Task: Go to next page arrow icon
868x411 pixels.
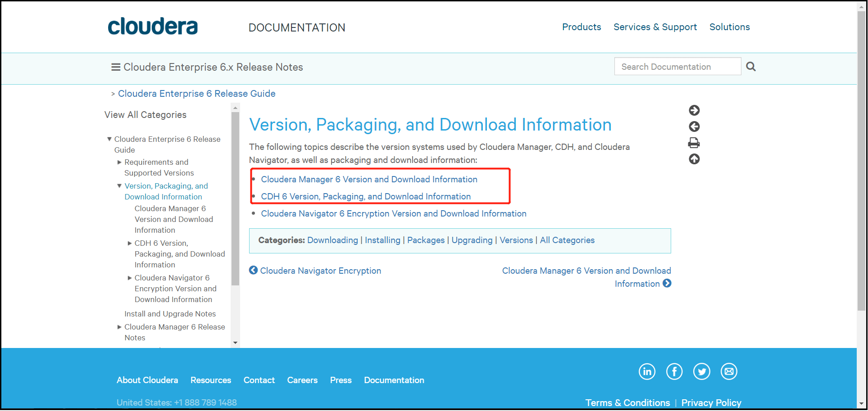Action: point(694,110)
